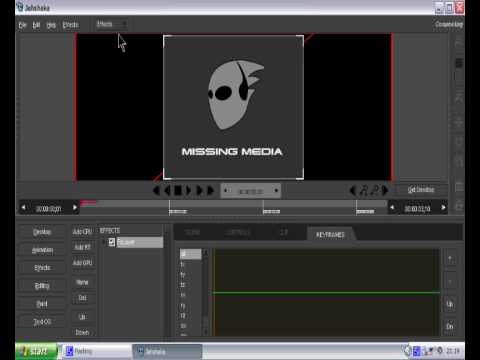Screen dimensions: 480x360
Task: Remove keyframe with the minus button
Action: (x=450, y=282)
